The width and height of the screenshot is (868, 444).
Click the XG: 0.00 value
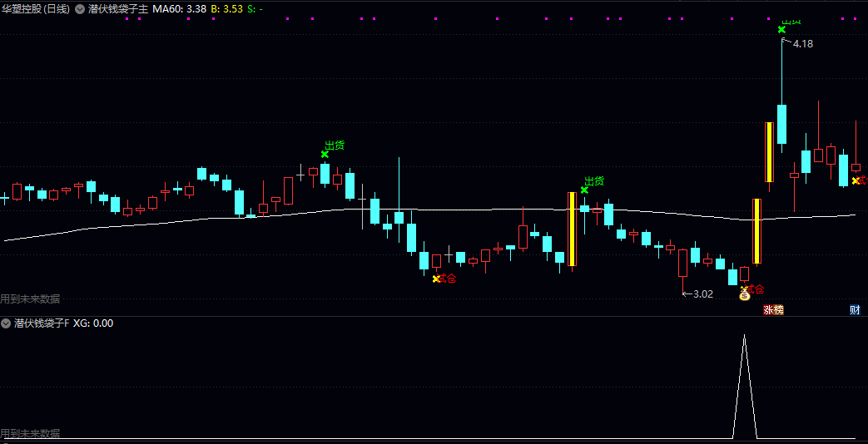pyautogui.click(x=93, y=323)
